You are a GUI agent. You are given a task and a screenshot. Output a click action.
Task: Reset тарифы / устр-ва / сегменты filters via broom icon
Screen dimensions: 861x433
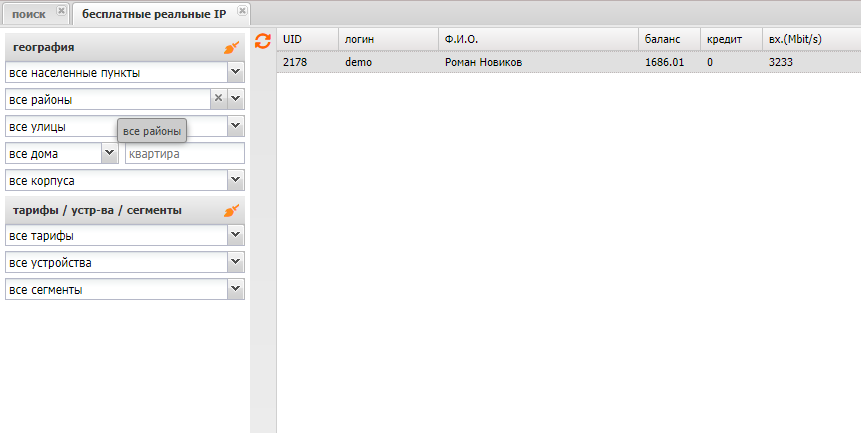[231, 211]
